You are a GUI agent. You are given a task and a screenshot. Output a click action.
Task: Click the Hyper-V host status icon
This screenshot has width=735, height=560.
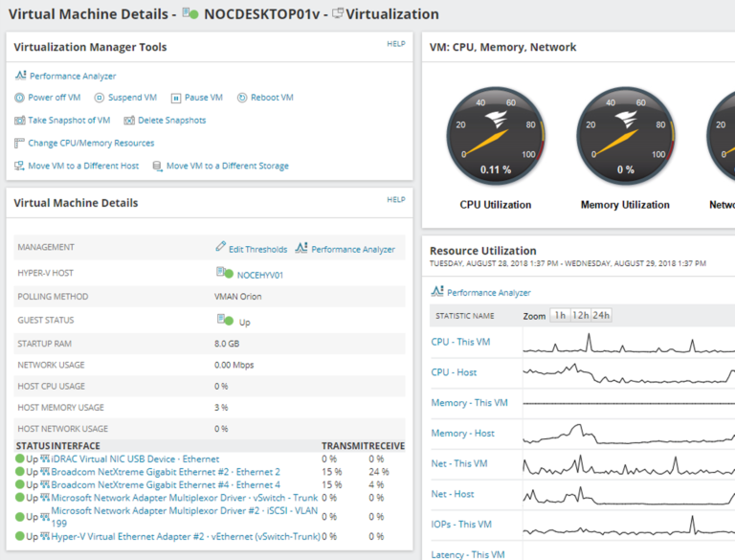click(225, 273)
